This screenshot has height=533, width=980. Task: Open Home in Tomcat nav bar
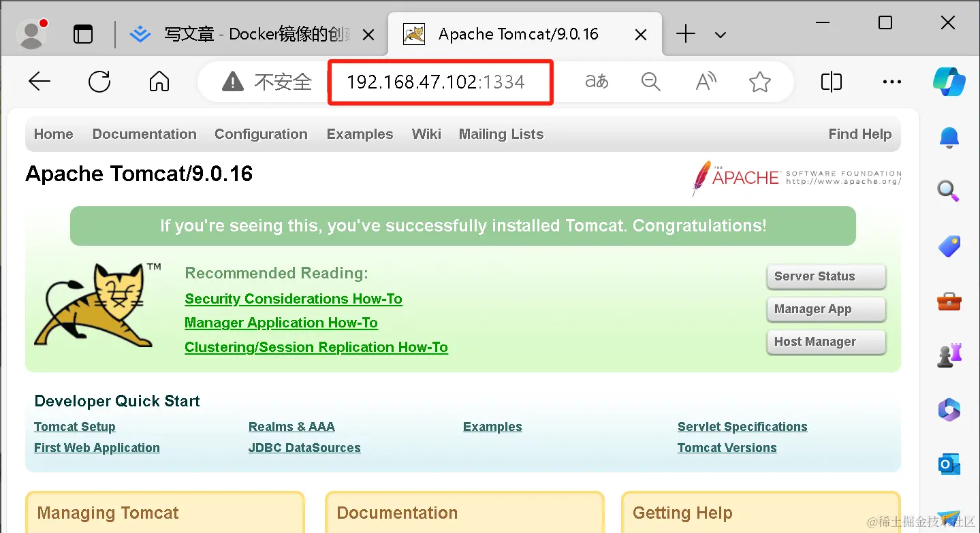[54, 134]
